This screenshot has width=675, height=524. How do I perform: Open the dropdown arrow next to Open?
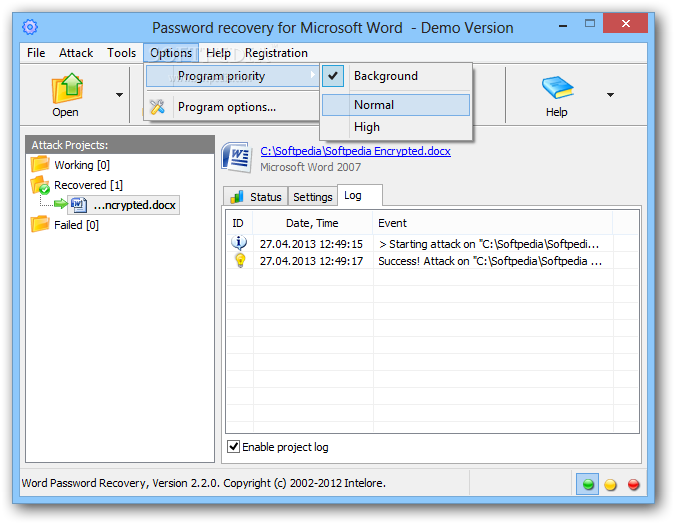tap(119, 95)
